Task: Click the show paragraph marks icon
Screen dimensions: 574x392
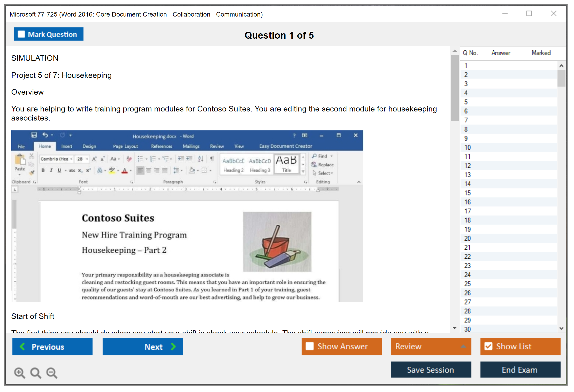Action: click(212, 159)
